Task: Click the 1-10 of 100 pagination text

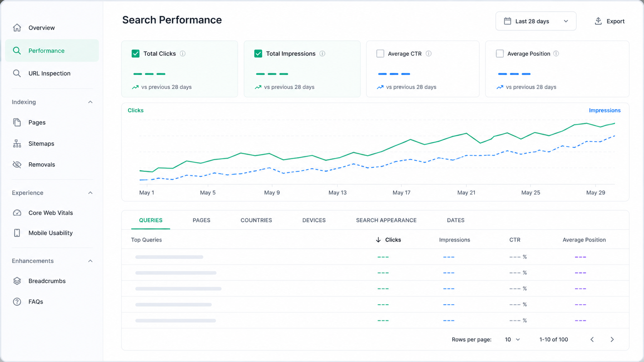Action: (553, 339)
